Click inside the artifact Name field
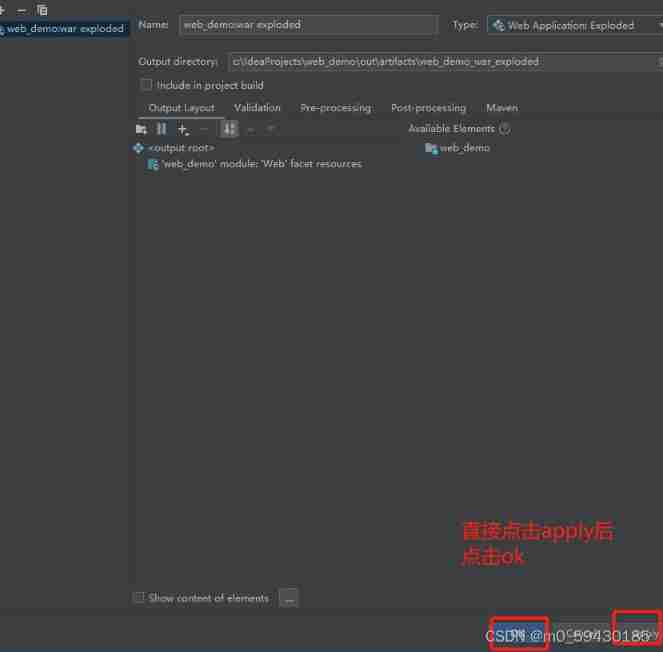663x652 pixels. coord(308,25)
